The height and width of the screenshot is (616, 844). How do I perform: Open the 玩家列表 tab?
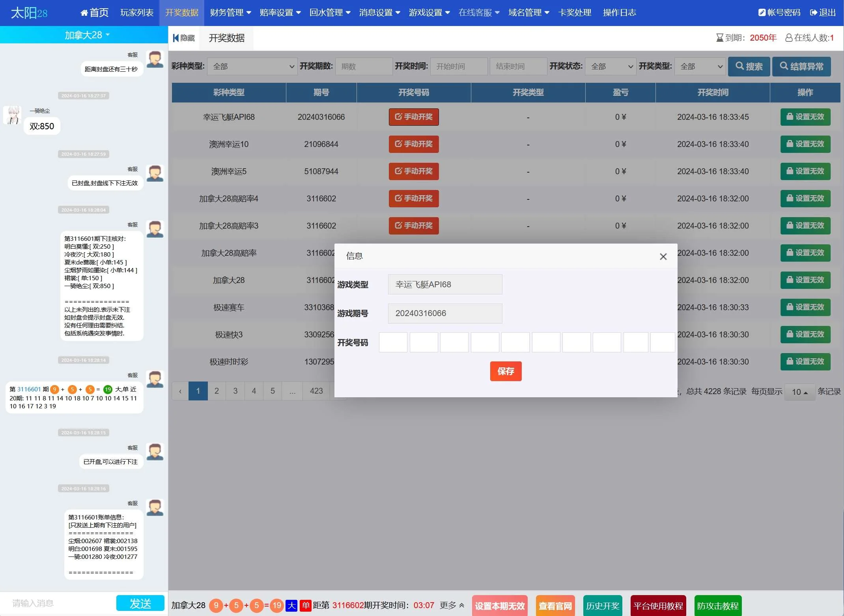coord(137,13)
